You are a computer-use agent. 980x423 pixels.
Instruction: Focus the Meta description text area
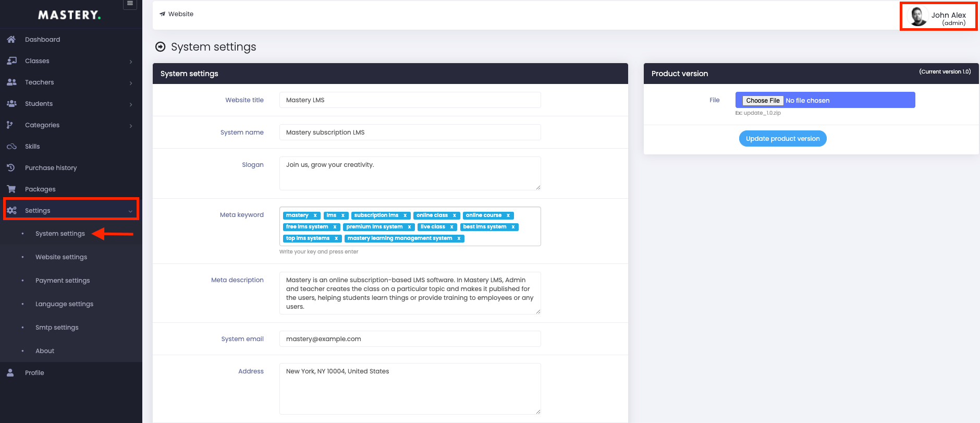(x=410, y=293)
